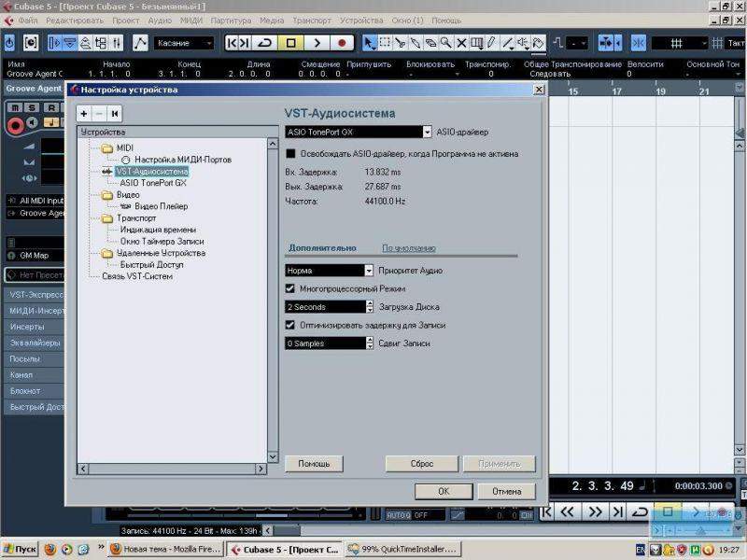Viewport: 747px width, 560px height.
Task: Click the Отмена button
Action: tap(506, 491)
